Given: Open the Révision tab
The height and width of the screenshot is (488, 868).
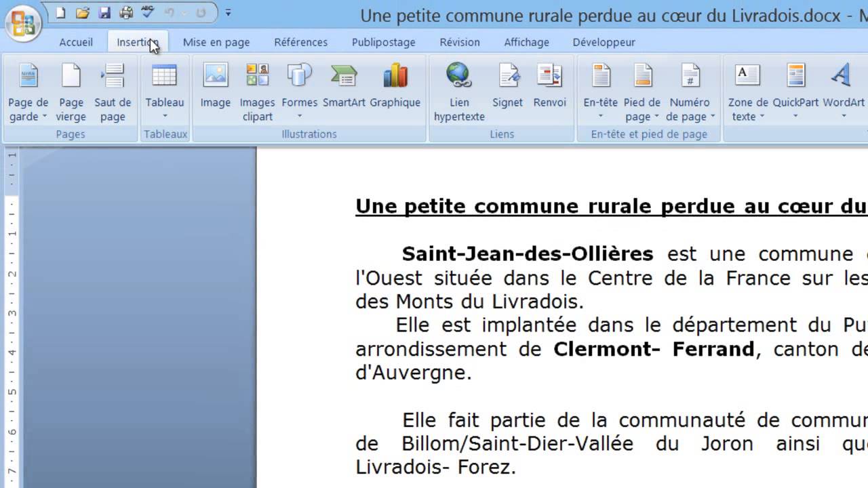Looking at the screenshot, I should pos(460,42).
